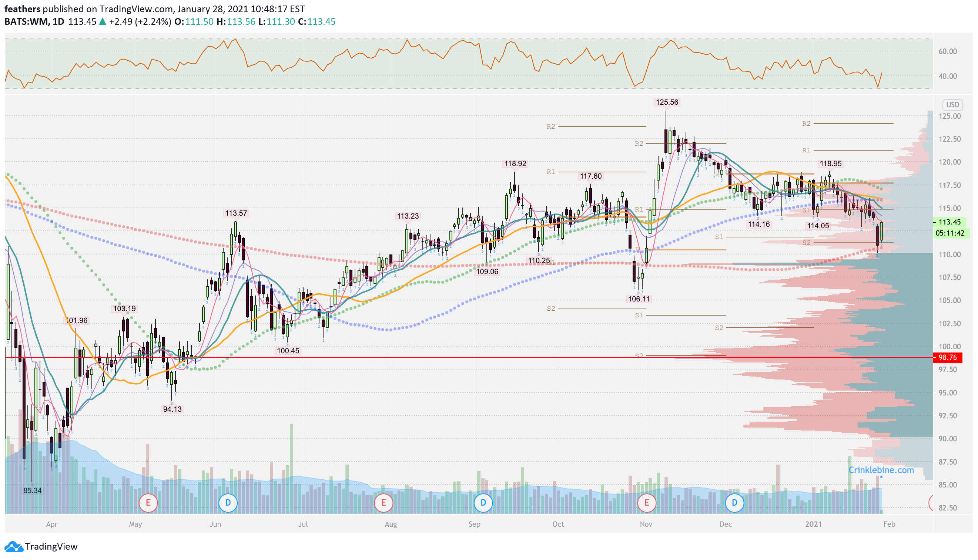
Task: Click the RSI 40.00 axis label
Action: pyautogui.click(x=948, y=76)
